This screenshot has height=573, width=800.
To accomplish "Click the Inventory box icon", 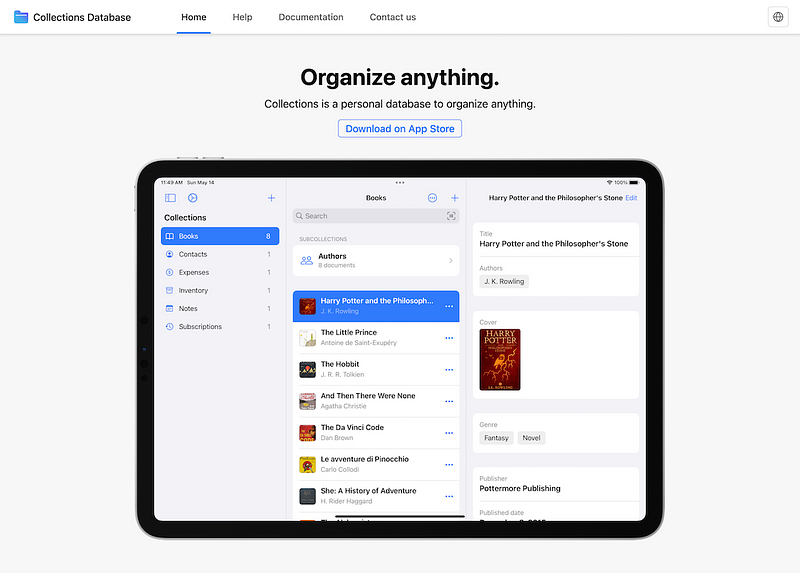I will pos(170,290).
